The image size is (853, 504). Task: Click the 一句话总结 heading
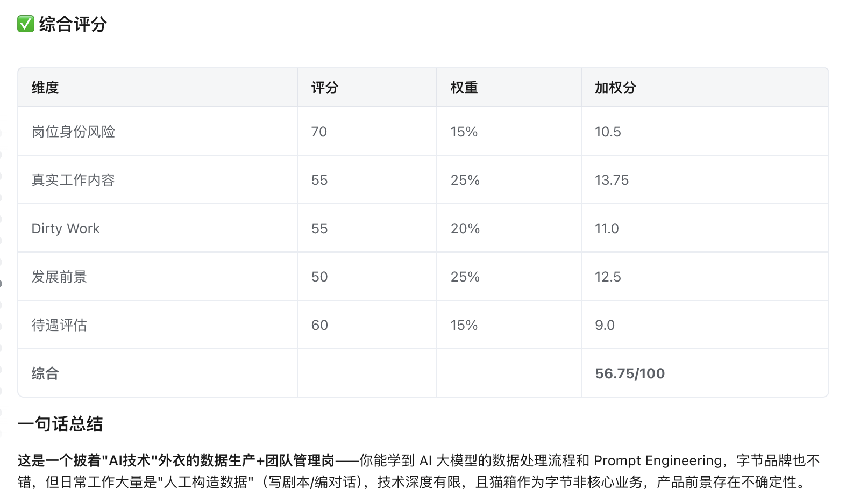pos(60,424)
